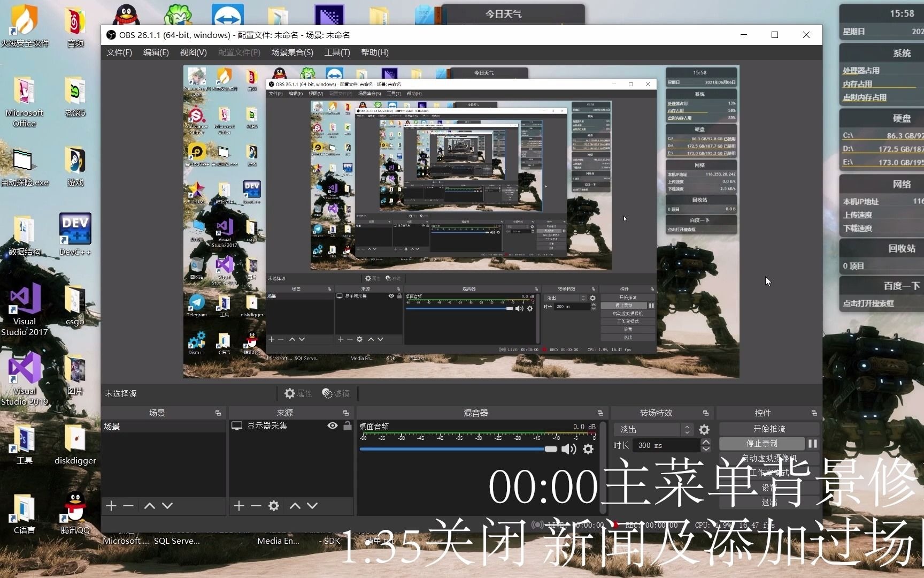Select the 显示器采集 source row
This screenshot has width=924, height=578.
pyautogui.click(x=291, y=426)
